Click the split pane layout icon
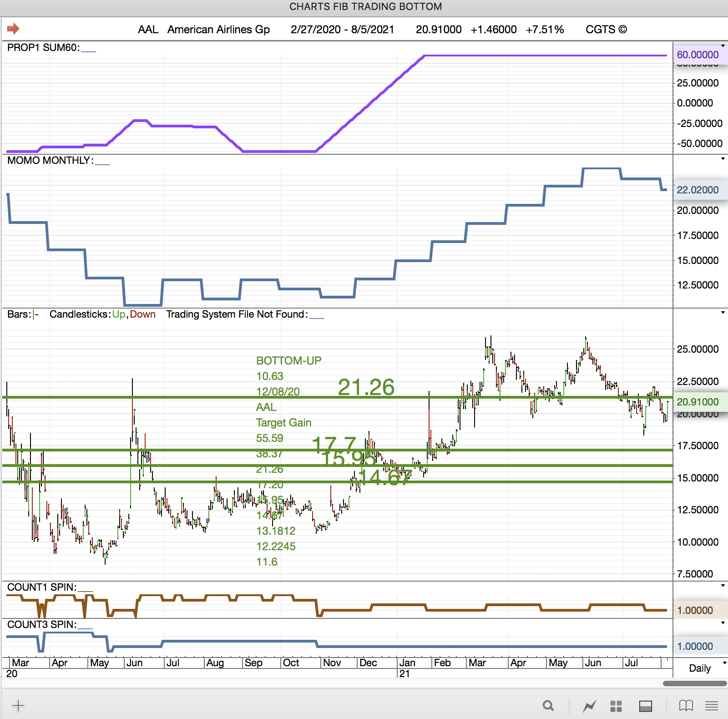728x719 pixels. pos(646,706)
